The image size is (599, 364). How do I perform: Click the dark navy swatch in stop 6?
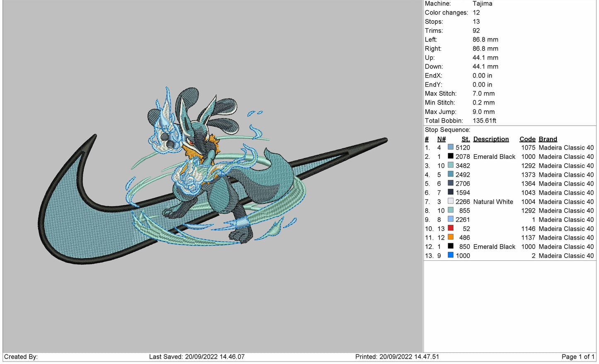click(x=451, y=192)
